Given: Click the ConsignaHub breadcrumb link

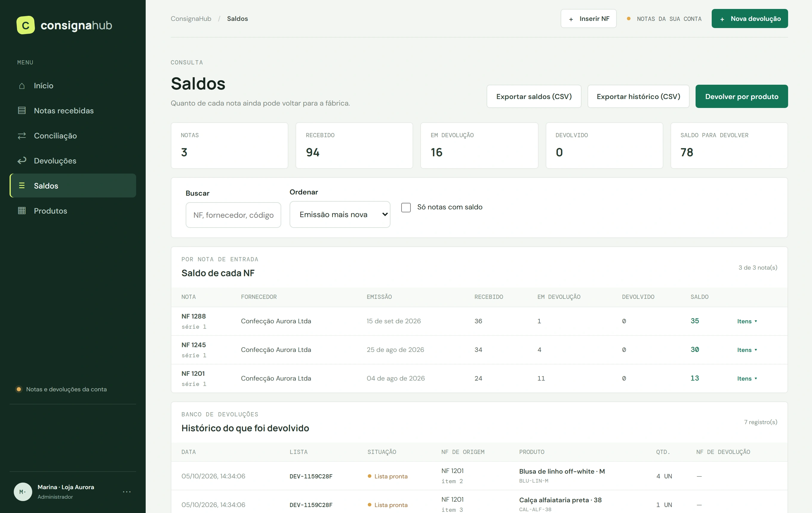Looking at the screenshot, I should coord(191,18).
